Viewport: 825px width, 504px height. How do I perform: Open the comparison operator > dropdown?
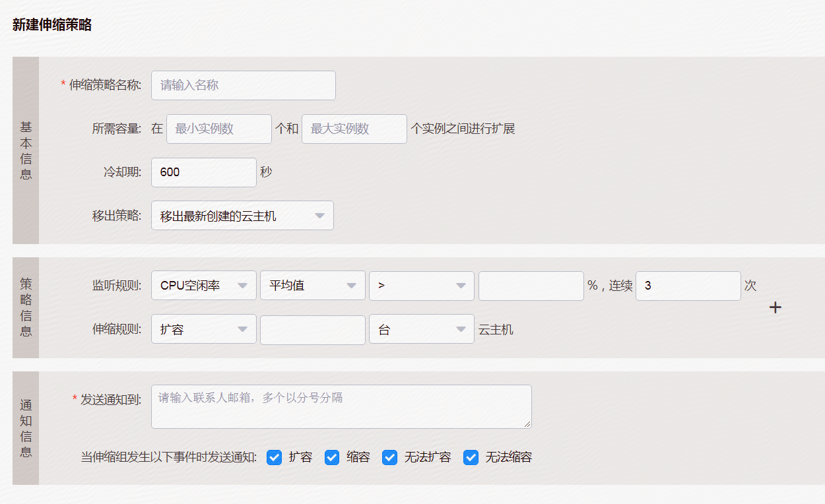(x=421, y=285)
